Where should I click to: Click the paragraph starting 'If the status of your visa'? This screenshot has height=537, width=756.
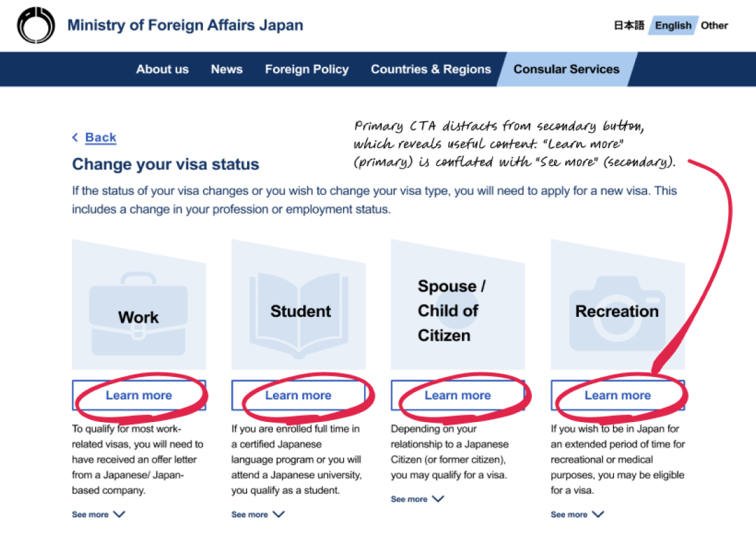[374, 200]
